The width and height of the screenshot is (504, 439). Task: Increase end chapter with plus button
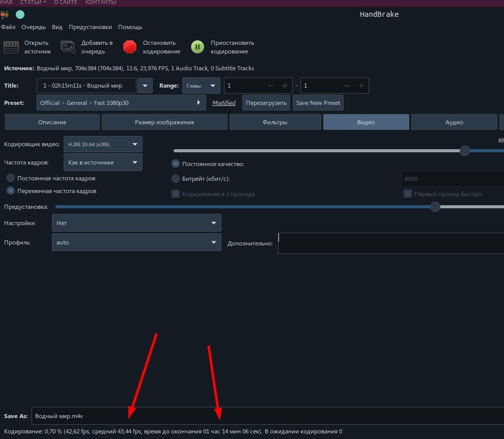(361, 86)
